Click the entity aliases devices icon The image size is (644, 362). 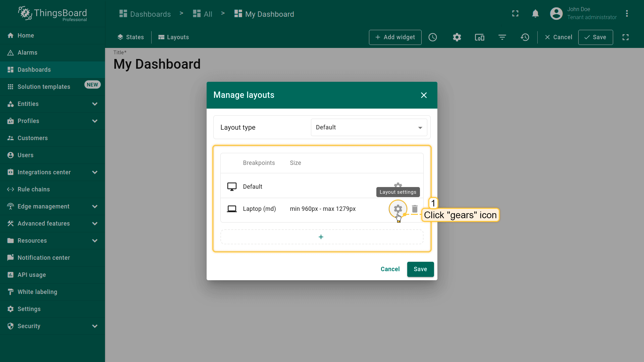point(480,37)
